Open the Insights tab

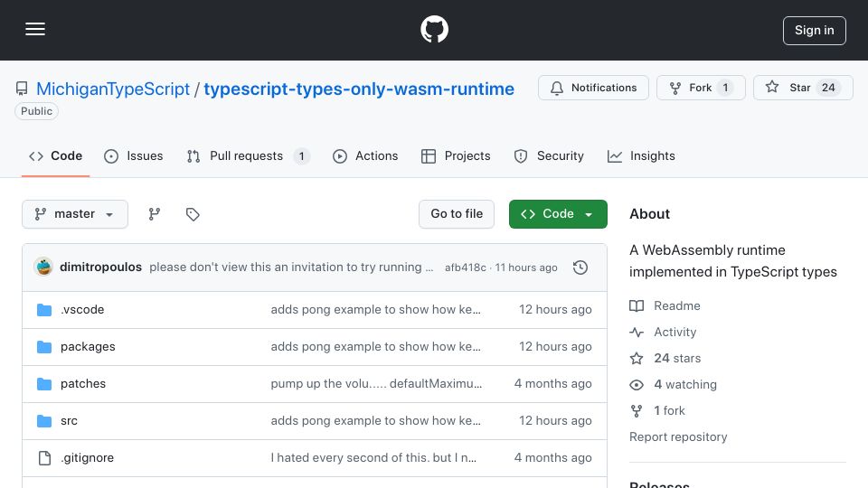641,156
